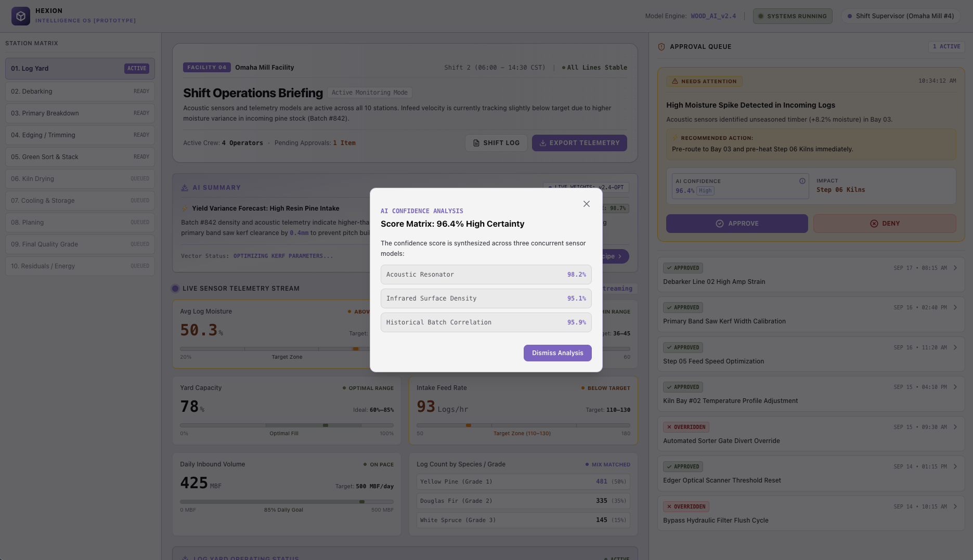Screen dimensions: 973x560
Task: Click Dismiss Analysis button
Action: click(x=557, y=353)
